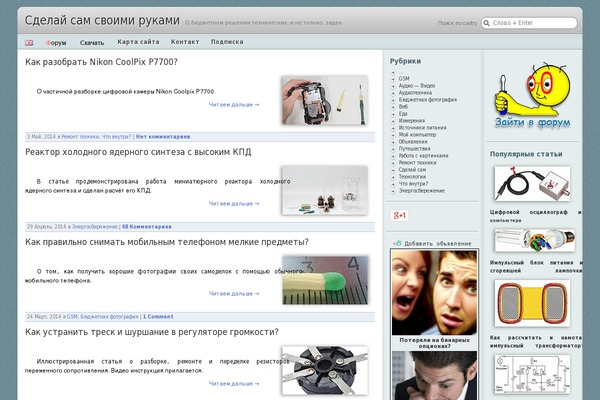Screen dimensions: 600x400
Task: Select the Аудиотехника category
Action: 415,93
